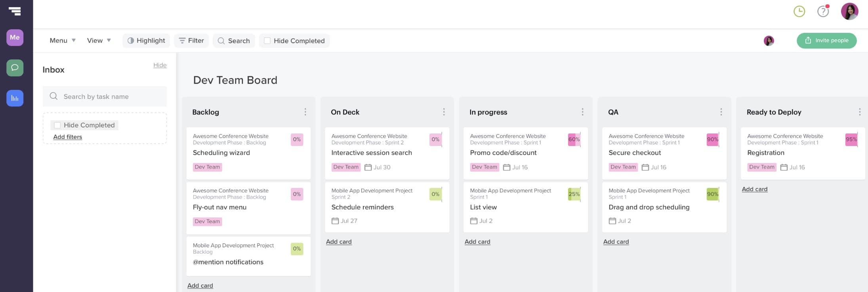The image size is (868, 292).
Task: Toggle the Highlight option
Action: click(146, 41)
